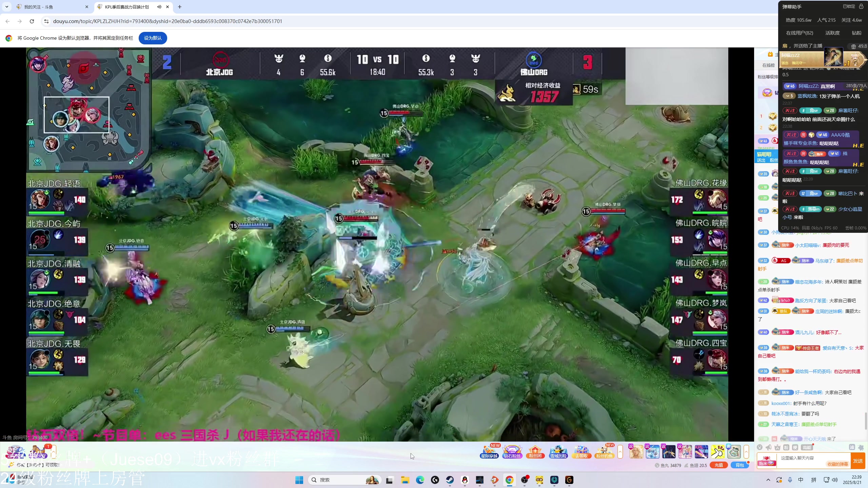
Task: Expand the activity icons list arrow after 粉丝钓鱼
Action: pyautogui.click(x=620, y=452)
